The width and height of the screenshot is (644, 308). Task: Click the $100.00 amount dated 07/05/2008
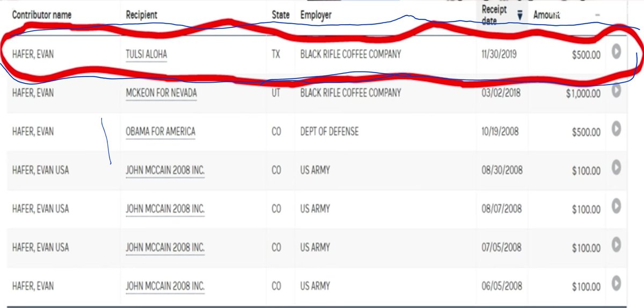[586, 249]
